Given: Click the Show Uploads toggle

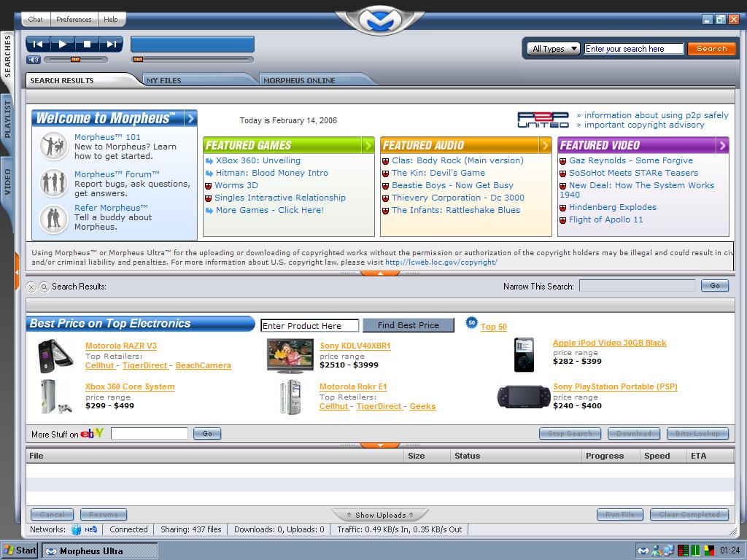Looking at the screenshot, I should point(380,515).
